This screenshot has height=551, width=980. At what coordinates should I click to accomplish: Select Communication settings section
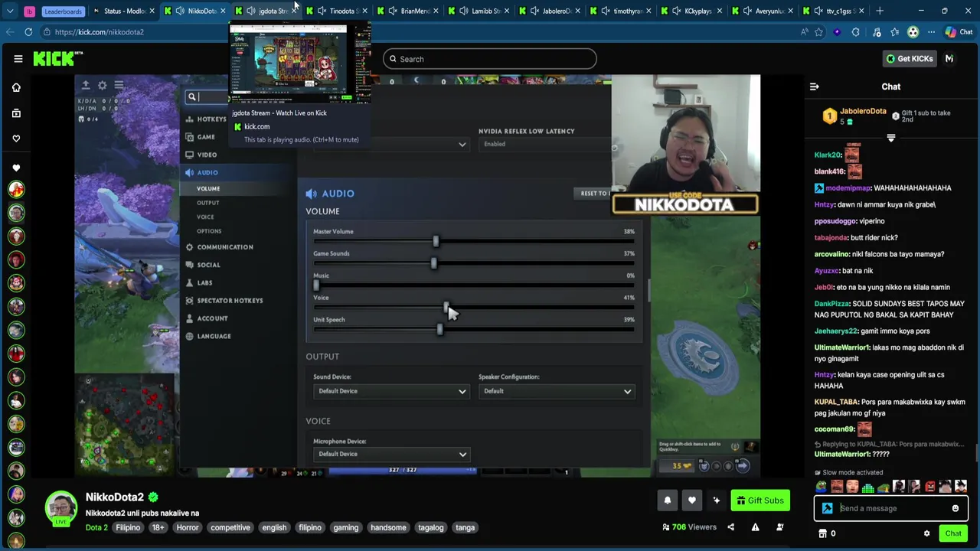(219, 247)
